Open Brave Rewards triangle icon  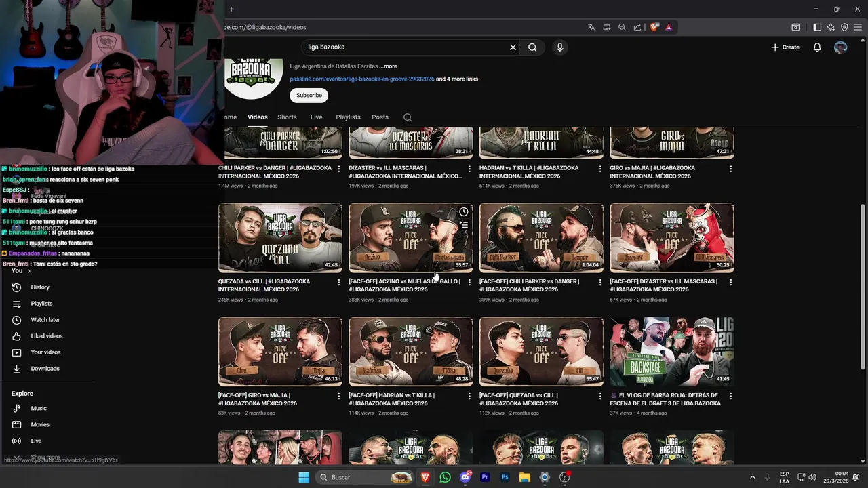click(x=669, y=27)
